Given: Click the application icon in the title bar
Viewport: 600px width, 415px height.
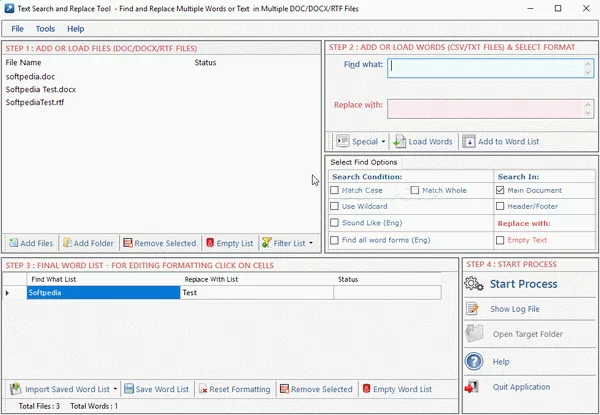Looking at the screenshot, I should (9, 8).
